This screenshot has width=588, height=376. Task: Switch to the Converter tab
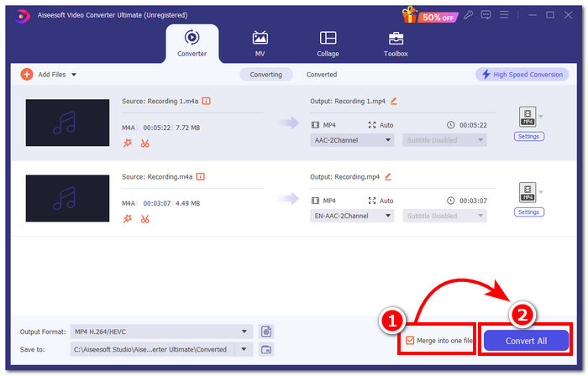point(192,44)
